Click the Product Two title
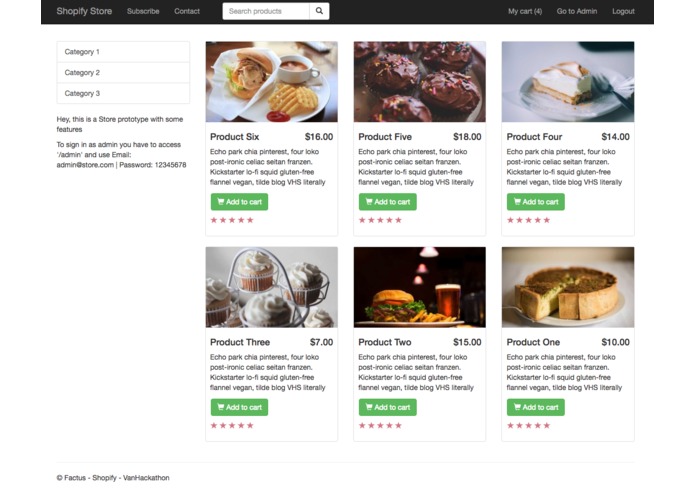 [385, 342]
